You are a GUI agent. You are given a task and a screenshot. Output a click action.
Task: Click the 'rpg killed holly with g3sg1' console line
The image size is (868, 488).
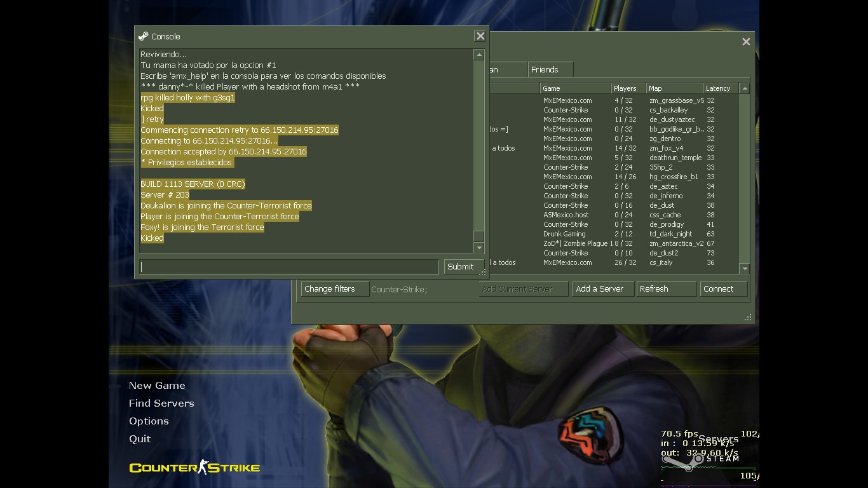pyautogui.click(x=188, y=98)
